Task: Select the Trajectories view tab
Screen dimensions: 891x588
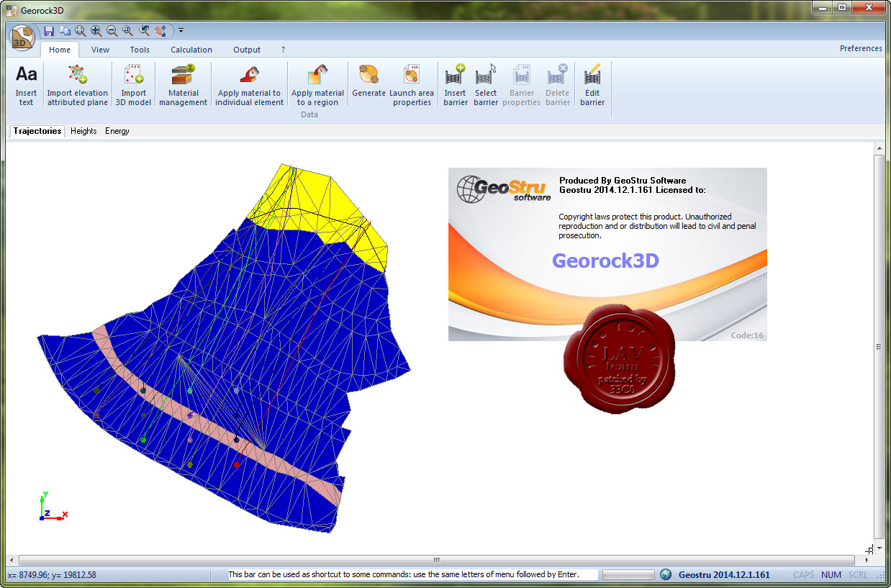Action: coord(37,131)
